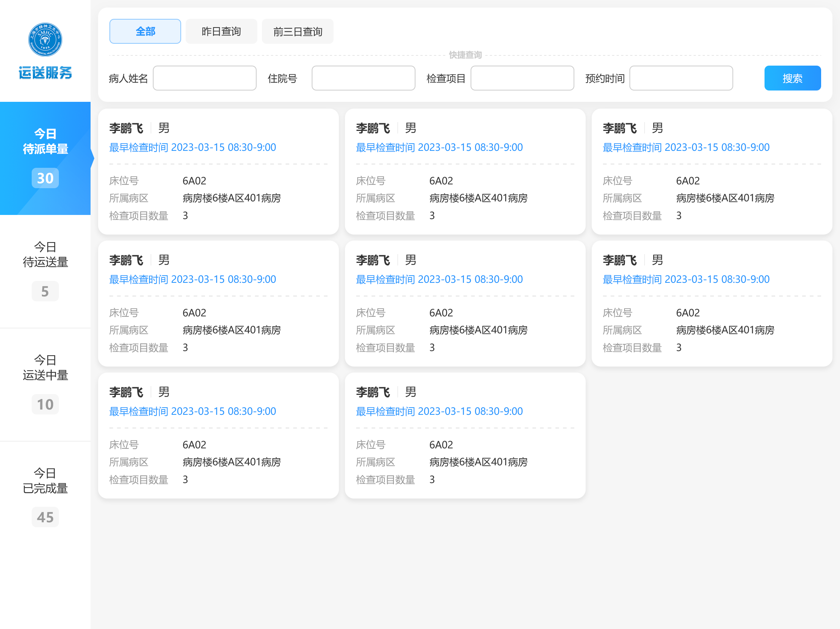
Task: Open 今日已完成量 sidebar section
Action: 45,497
